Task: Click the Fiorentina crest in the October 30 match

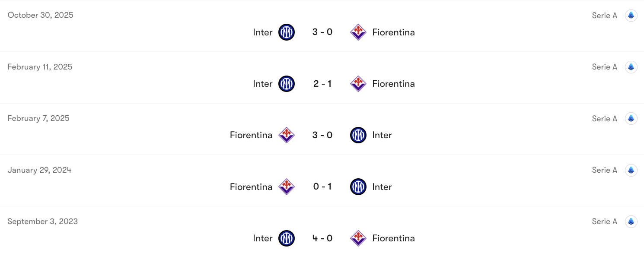Action: (358, 32)
